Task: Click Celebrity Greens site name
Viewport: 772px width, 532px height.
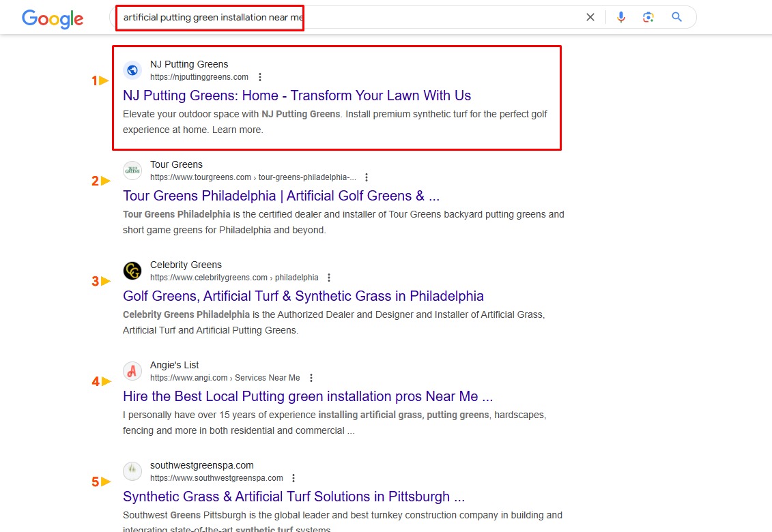Action: (x=186, y=265)
